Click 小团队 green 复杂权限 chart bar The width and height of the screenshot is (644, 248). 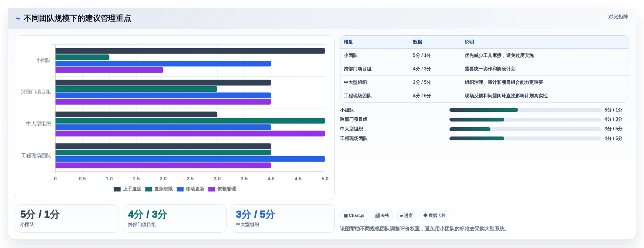click(x=82, y=57)
